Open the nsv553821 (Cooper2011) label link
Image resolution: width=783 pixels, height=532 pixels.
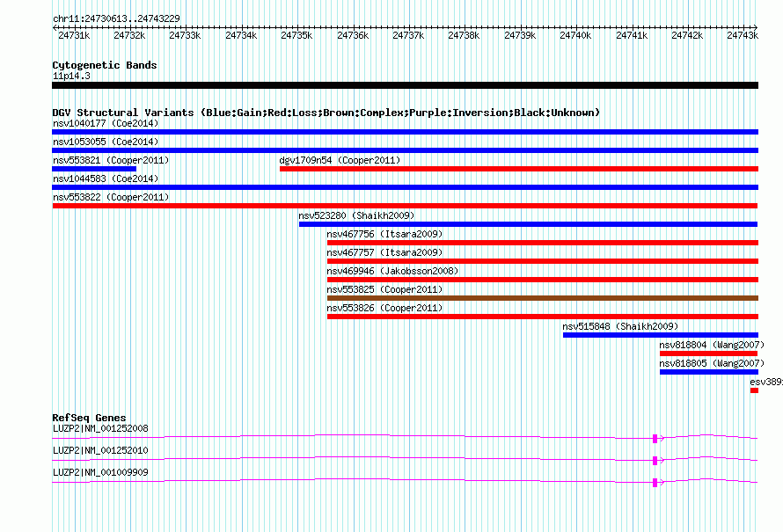(x=111, y=160)
